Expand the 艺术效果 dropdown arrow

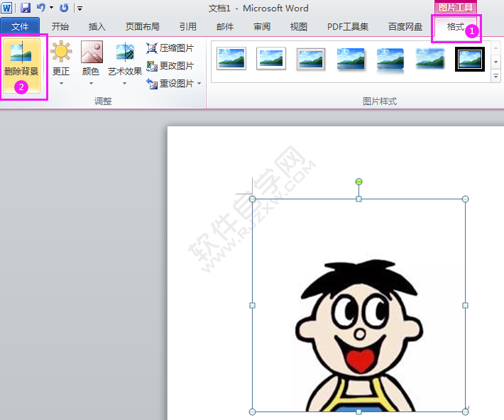pyautogui.click(x=125, y=84)
